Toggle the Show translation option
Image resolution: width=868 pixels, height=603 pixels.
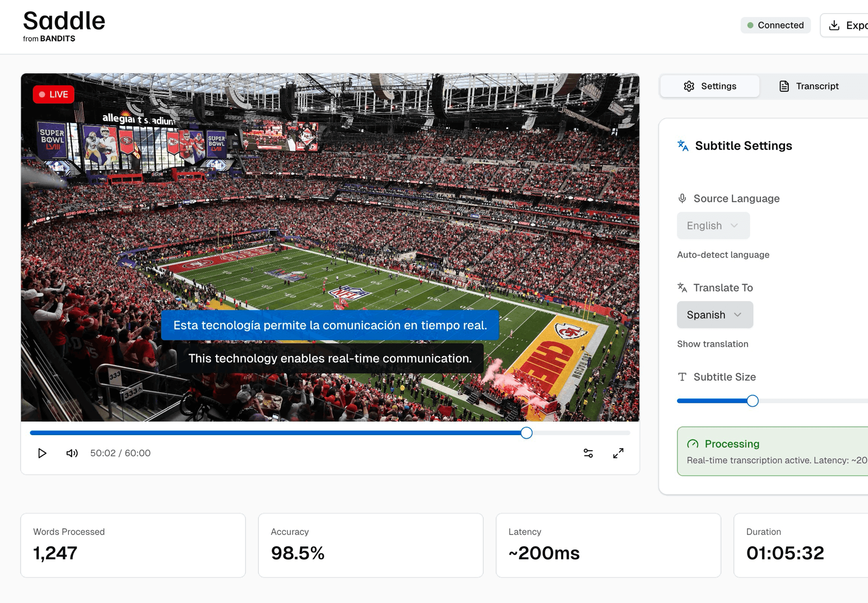pos(712,344)
